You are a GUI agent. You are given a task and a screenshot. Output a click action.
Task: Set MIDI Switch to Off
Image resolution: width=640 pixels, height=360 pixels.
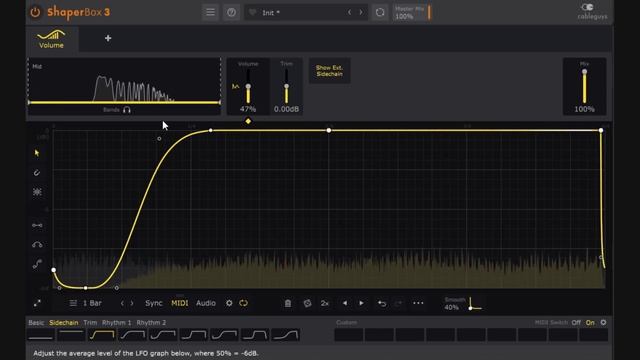(x=576, y=322)
